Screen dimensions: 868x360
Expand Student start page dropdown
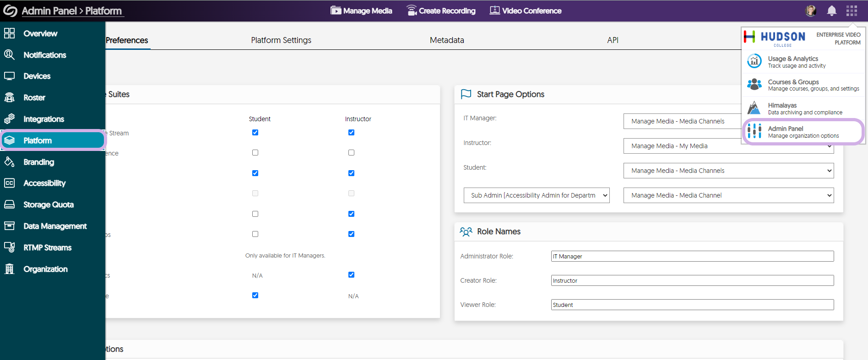tap(728, 171)
